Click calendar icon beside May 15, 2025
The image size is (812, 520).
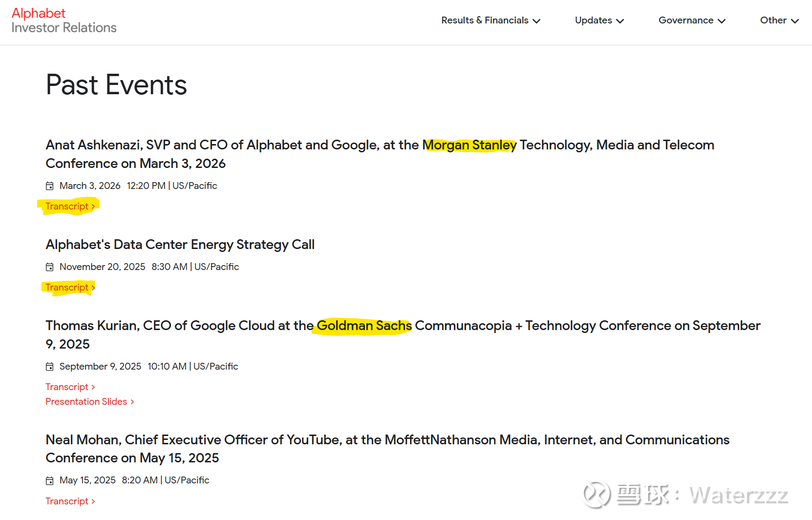[50, 481]
